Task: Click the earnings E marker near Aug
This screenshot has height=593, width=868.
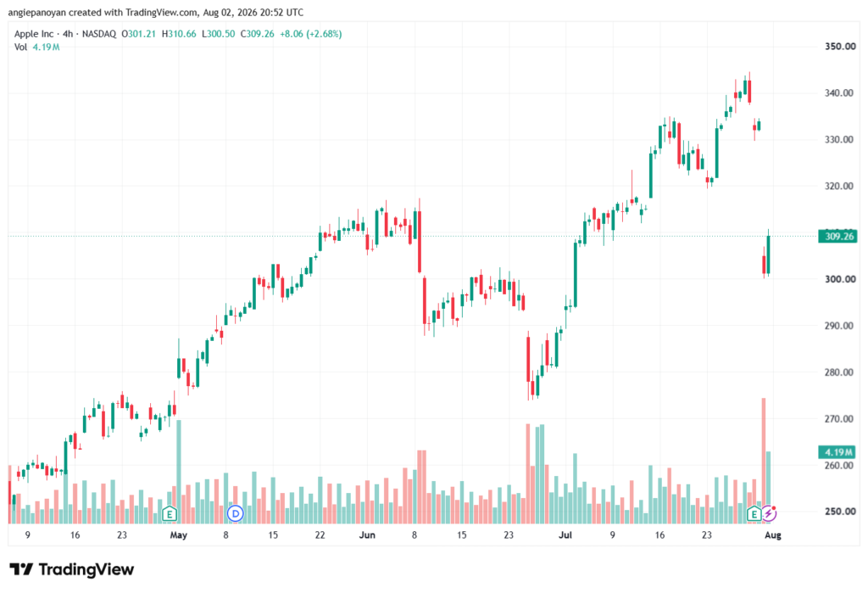Action: coord(754,514)
